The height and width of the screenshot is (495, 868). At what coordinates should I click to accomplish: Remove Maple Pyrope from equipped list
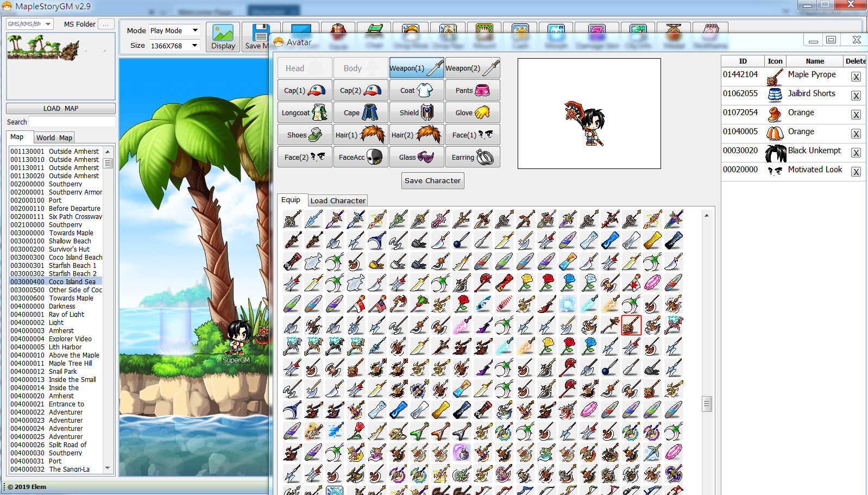tap(856, 77)
